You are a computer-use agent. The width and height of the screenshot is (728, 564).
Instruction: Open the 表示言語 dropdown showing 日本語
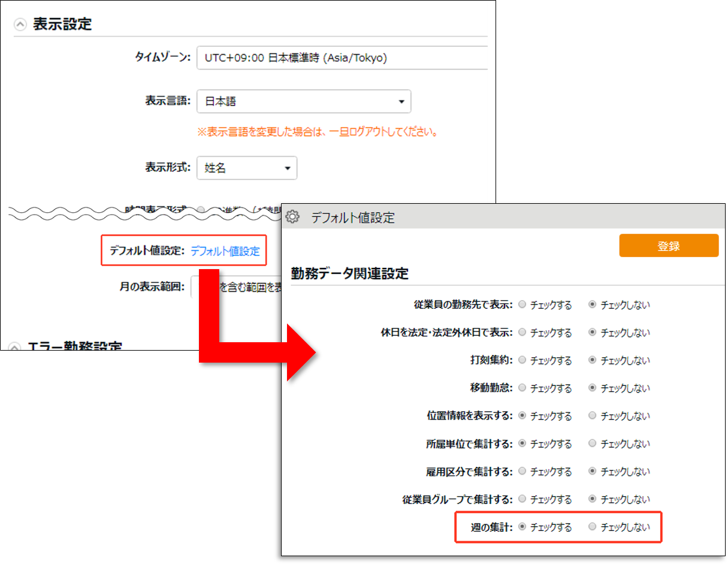[304, 102]
